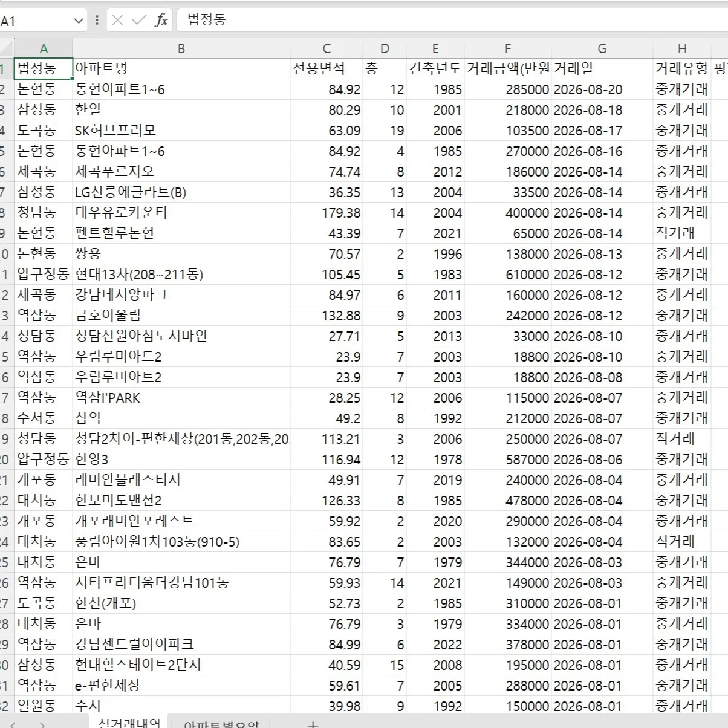Select the date cell 2026-08-20
The height and width of the screenshot is (728, 728).
tap(602, 89)
